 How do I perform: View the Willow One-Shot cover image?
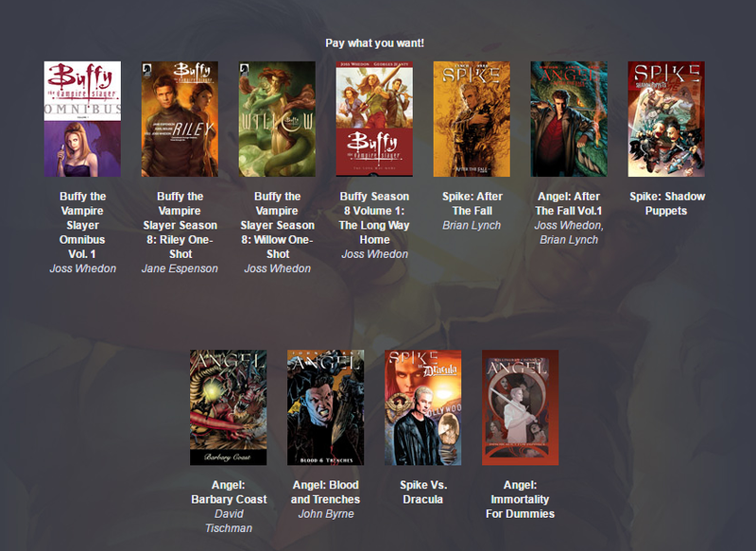click(277, 118)
